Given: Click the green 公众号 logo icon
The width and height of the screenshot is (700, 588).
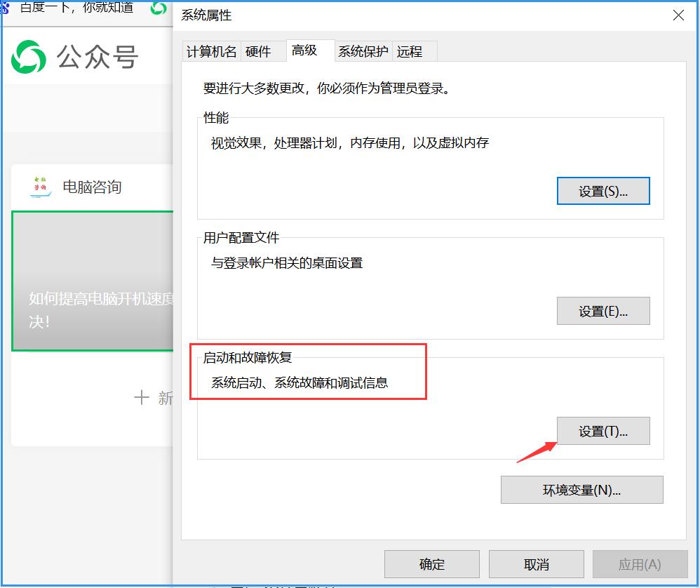Looking at the screenshot, I should pyautogui.click(x=28, y=58).
